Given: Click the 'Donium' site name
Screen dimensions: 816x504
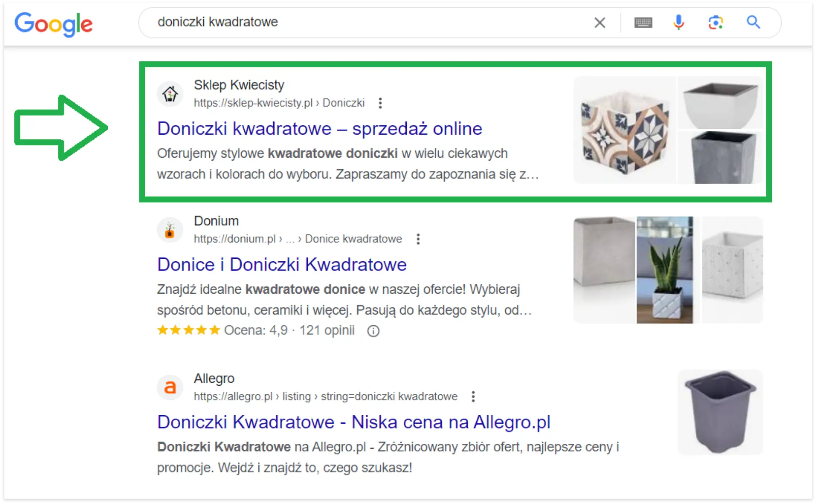Looking at the screenshot, I should click(216, 221).
